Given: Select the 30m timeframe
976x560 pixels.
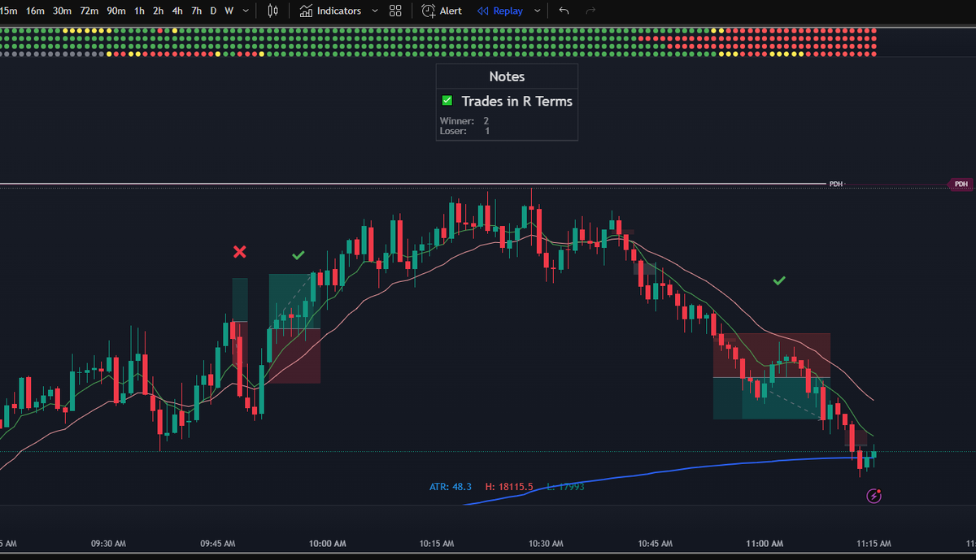Looking at the screenshot, I should pyautogui.click(x=62, y=11).
